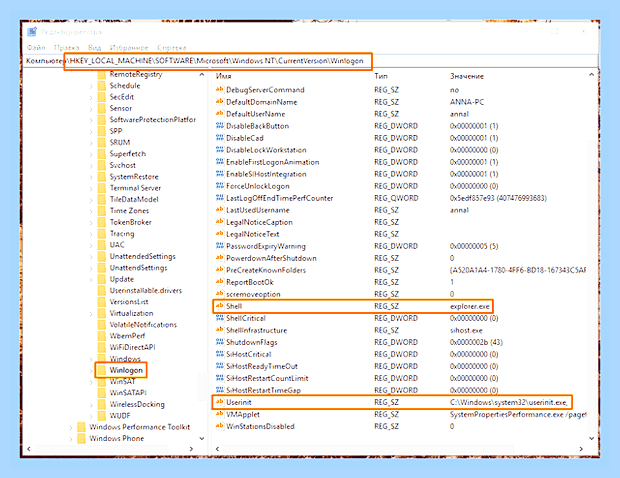Select the PowerdownAfterShutdown value row
Image resolution: width=620 pixels, height=478 pixels.
[x=400, y=258]
